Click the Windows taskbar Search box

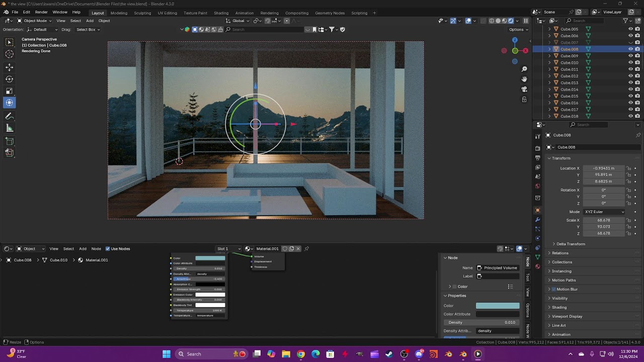(211, 354)
